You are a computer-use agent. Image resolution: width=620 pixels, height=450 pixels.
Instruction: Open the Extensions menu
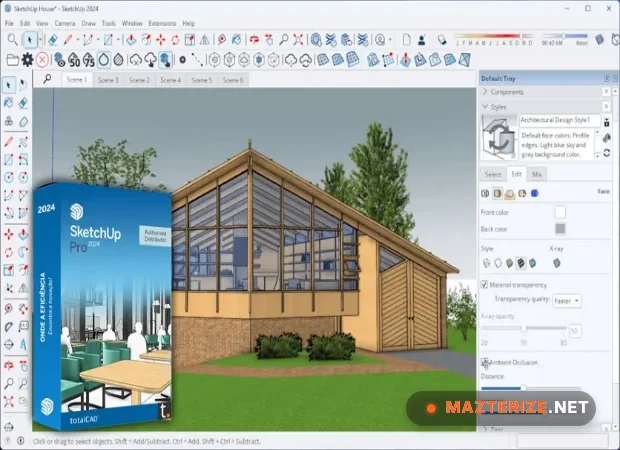click(162, 23)
